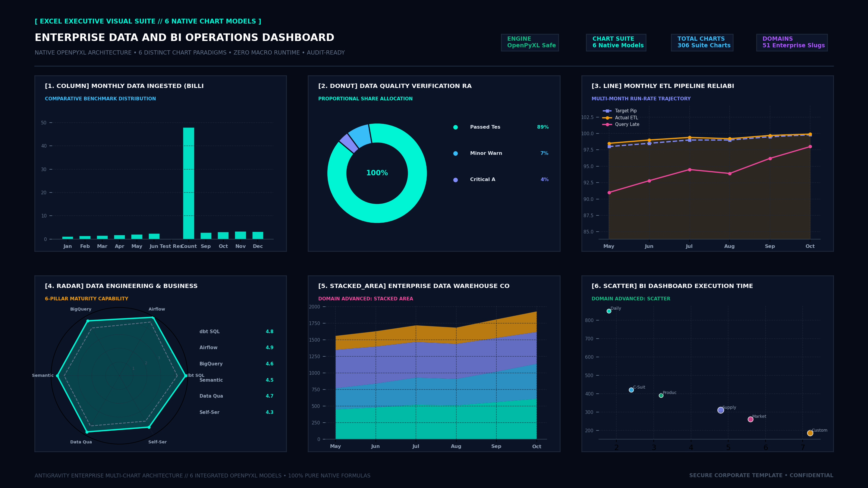Image resolution: width=868 pixels, height=488 pixels.
Task: Click the Self-Ser vertex on radar chart
Action: tap(149, 427)
